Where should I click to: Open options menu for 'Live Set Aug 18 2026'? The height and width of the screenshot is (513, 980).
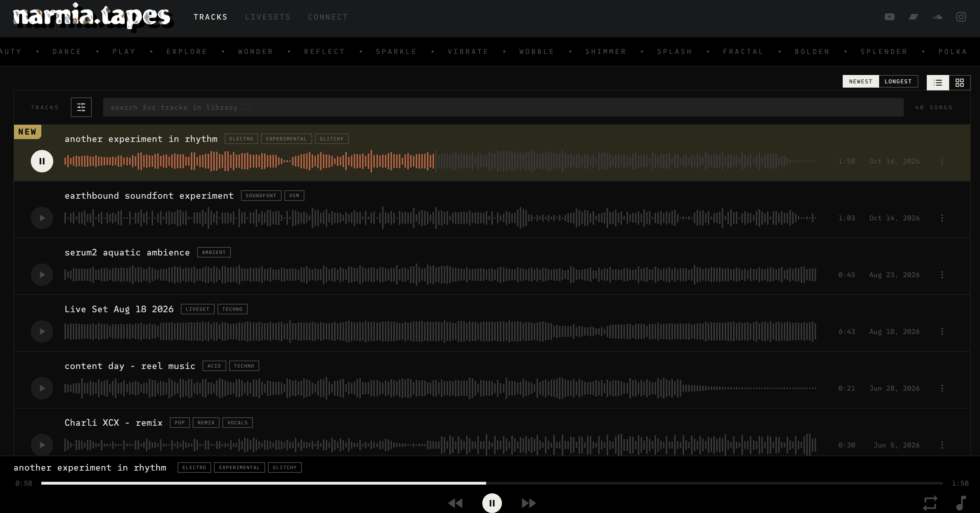pyautogui.click(x=942, y=331)
